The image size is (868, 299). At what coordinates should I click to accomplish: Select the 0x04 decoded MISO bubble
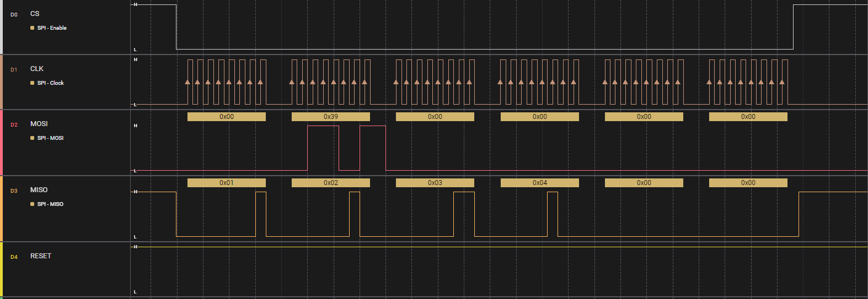[x=540, y=183]
